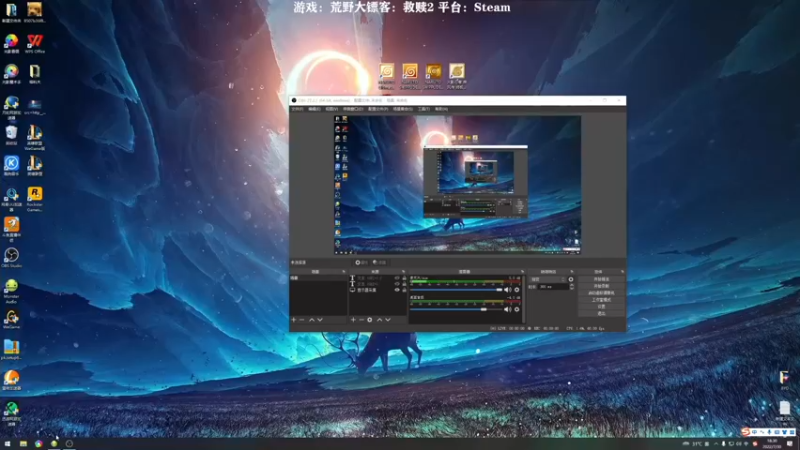Remove the selected source using the minus icon
This screenshot has width=800, height=450.
click(x=361, y=320)
